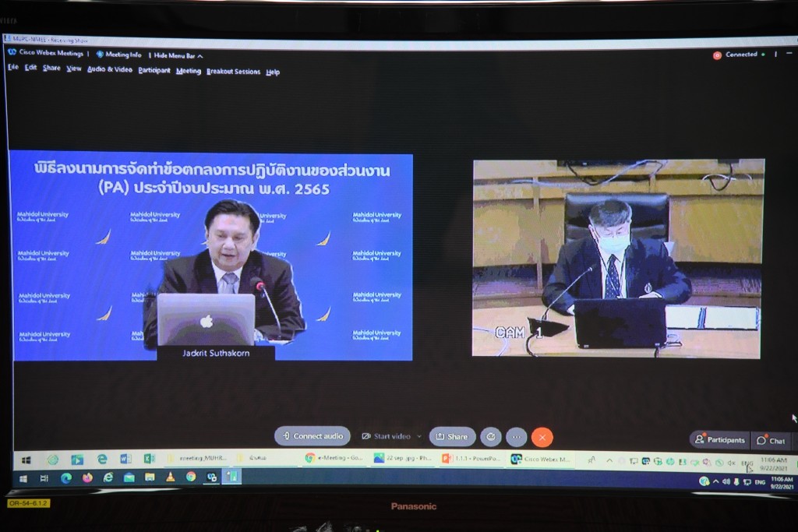
Task: Click the Meeting Info button
Action: [x=118, y=55]
